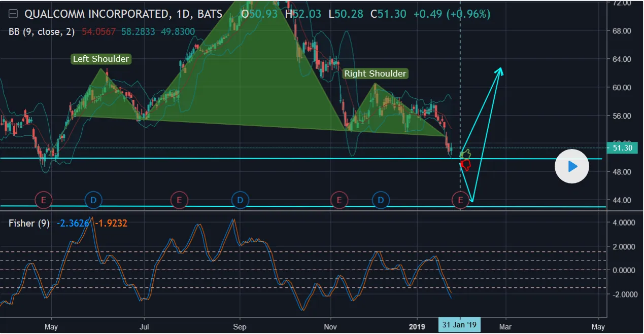Click the 0.0000 Fisher axis label
Image resolution: width=644 pixels, height=334 pixels.
pyautogui.click(x=623, y=270)
